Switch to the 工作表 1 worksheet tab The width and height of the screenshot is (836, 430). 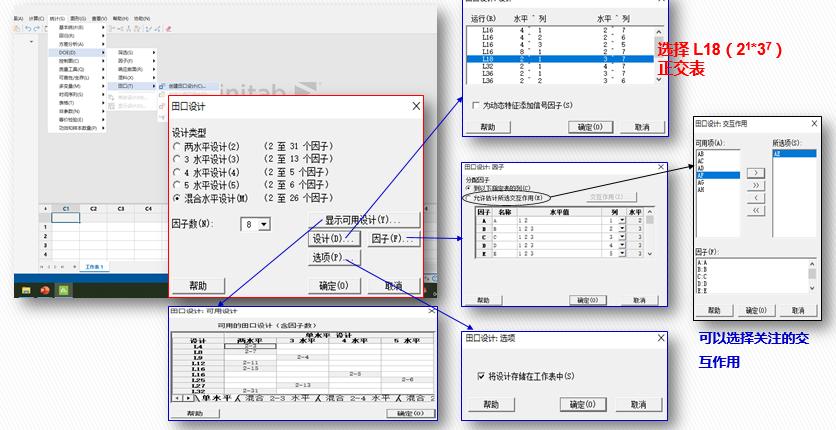coord(95,266)
